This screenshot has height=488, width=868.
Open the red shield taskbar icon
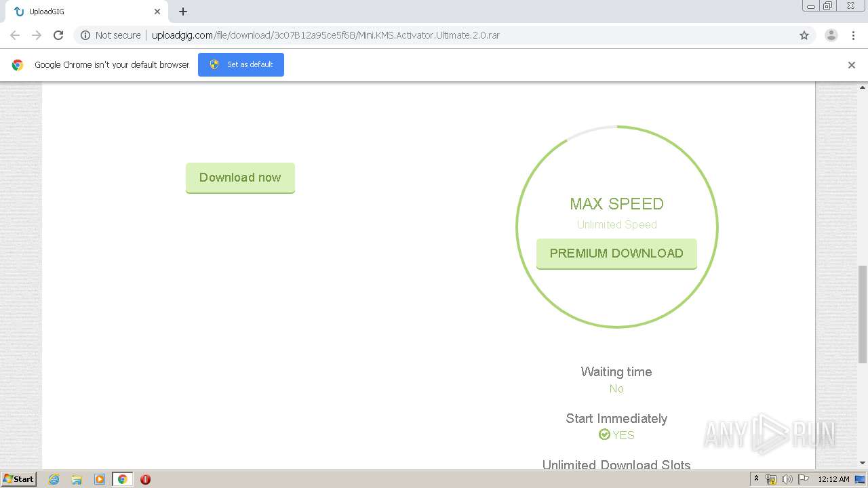(145, 479)
